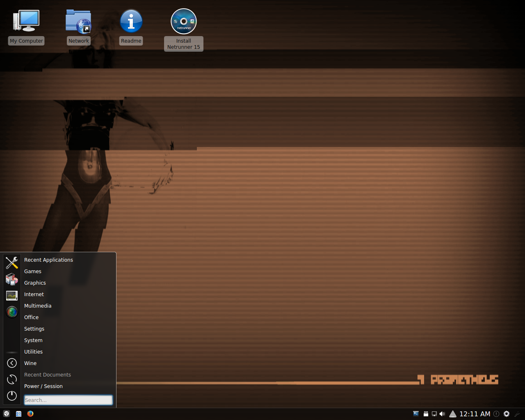The height and width of the screenshot is (420, 525).
Task: Click the gear icon in the system tray
Action: click(x=507, y=414)
